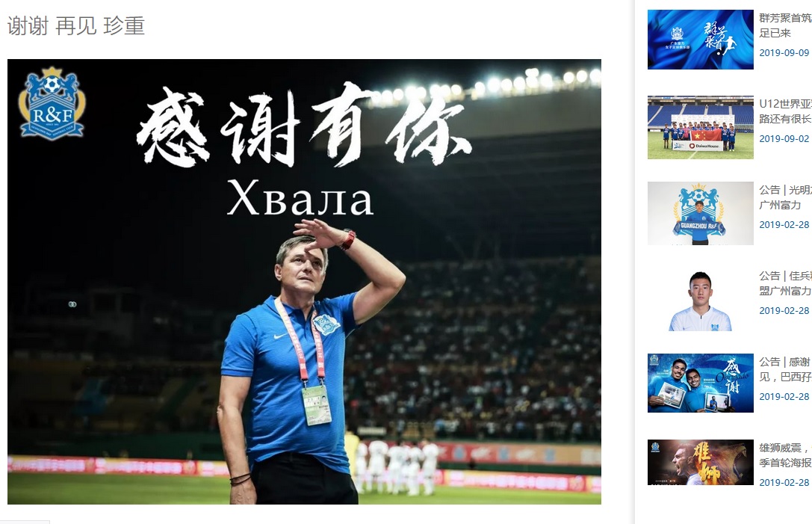Click the 2019-02-28 date under 公告 | 光明
812x524 pixels.
(784, 225)
